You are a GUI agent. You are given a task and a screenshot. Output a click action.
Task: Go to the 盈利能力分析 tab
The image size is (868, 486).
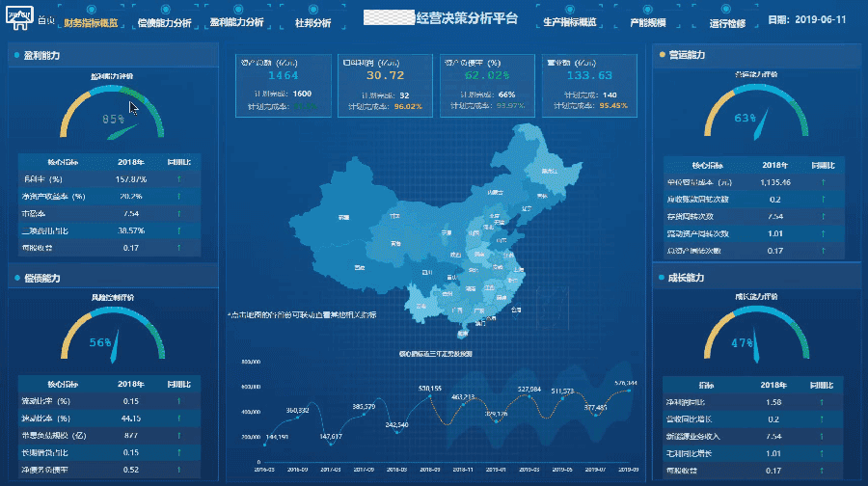point(237,22)
